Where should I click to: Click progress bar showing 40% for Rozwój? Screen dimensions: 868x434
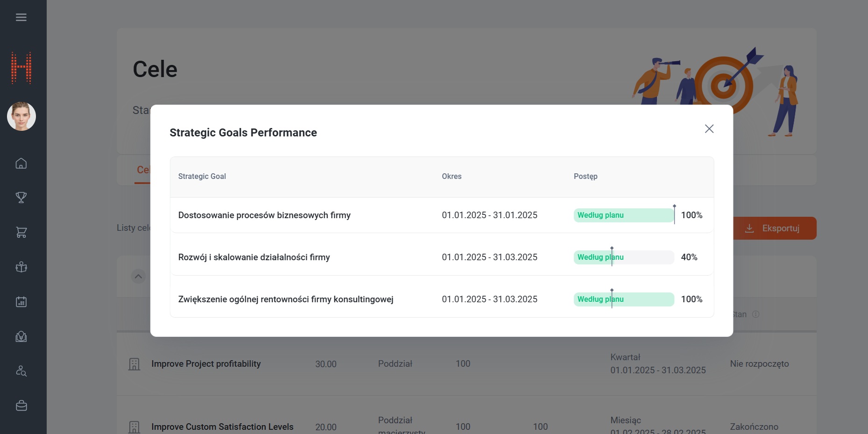[x=623, y=257]
